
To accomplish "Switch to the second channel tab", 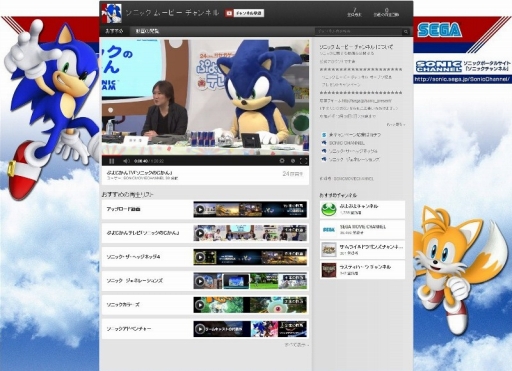I will (x=147, y=31).
